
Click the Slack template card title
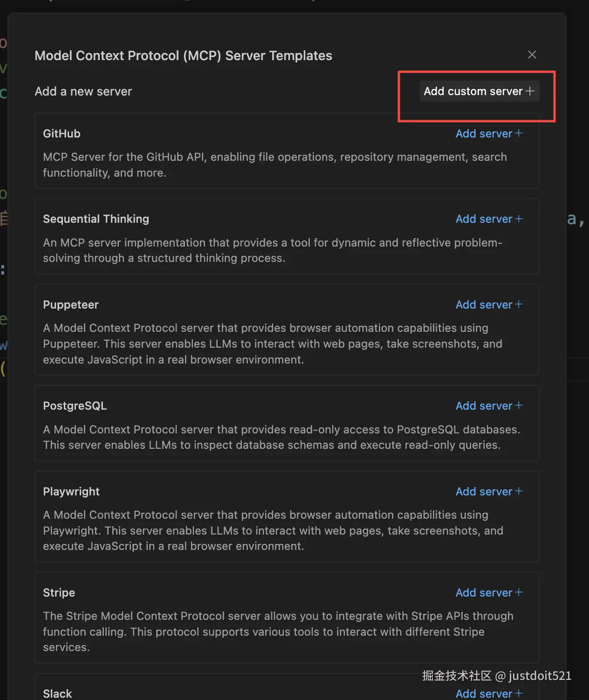click(57, 693)
